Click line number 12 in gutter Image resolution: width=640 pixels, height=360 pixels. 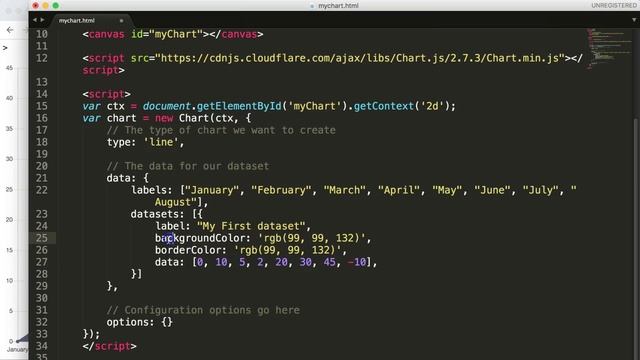coord(42,58)
